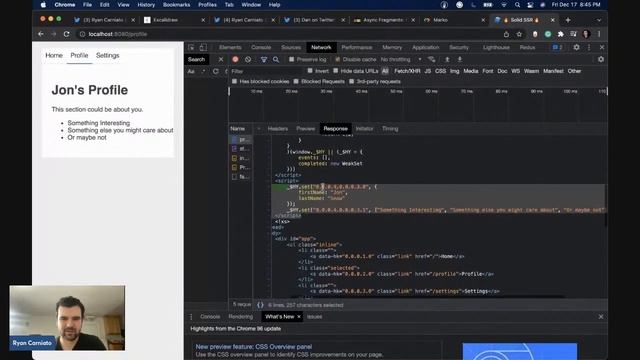Switch to the Console DevTools tab
The image size is (640, 360).
[x=261, y=47]
